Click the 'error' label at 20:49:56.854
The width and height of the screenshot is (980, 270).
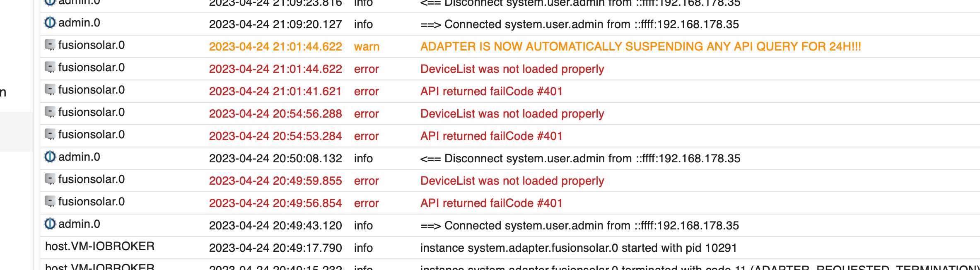pyautogui.click(x=367, y=203)
